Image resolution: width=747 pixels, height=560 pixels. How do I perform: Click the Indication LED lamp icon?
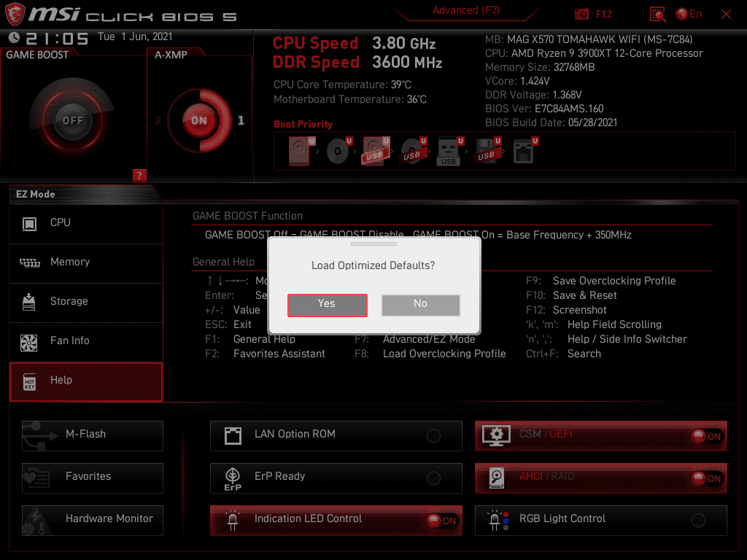click(x=233, y=521)
